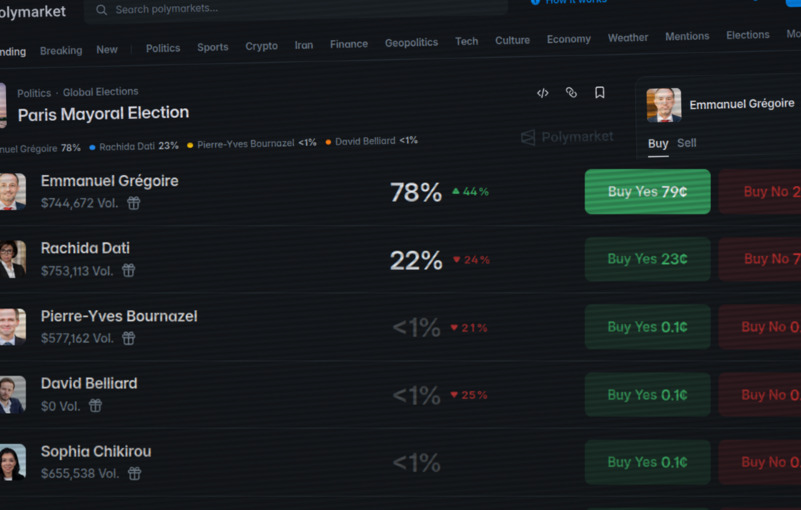Switch to the Sell tab

[686, 143]
